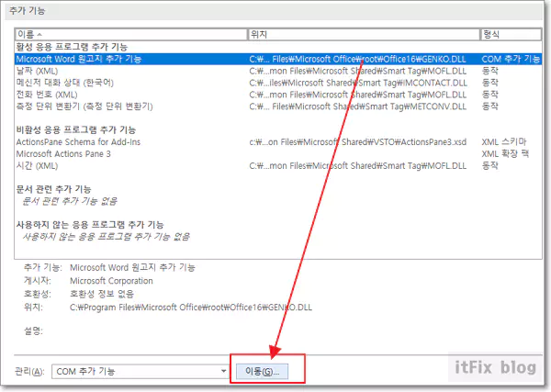Click the IMCONTACT.DLL location cell

[358, 83]
